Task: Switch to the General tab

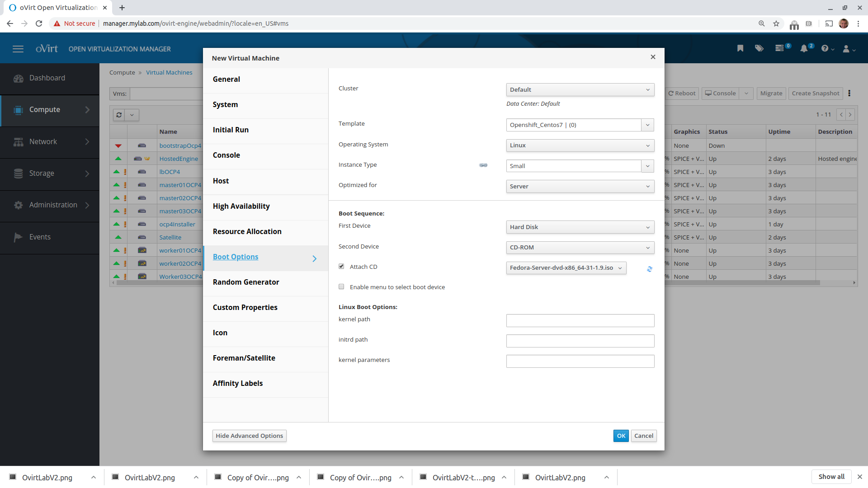Action: coord(266,80)
